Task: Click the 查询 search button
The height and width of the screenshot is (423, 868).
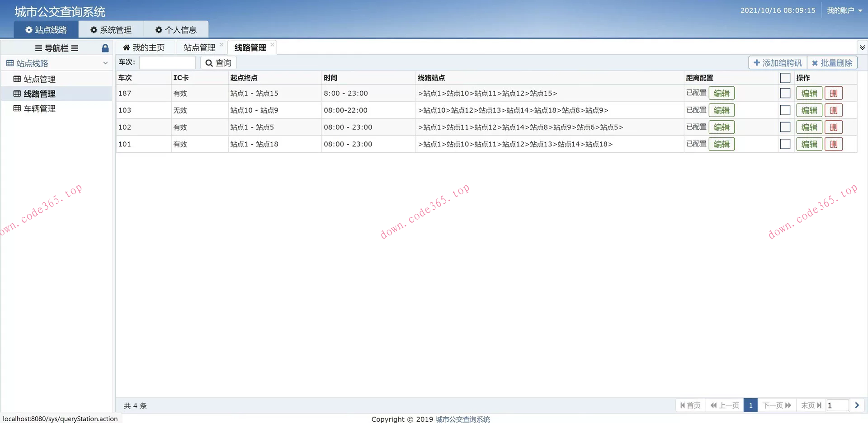Action: pos(218,63)
